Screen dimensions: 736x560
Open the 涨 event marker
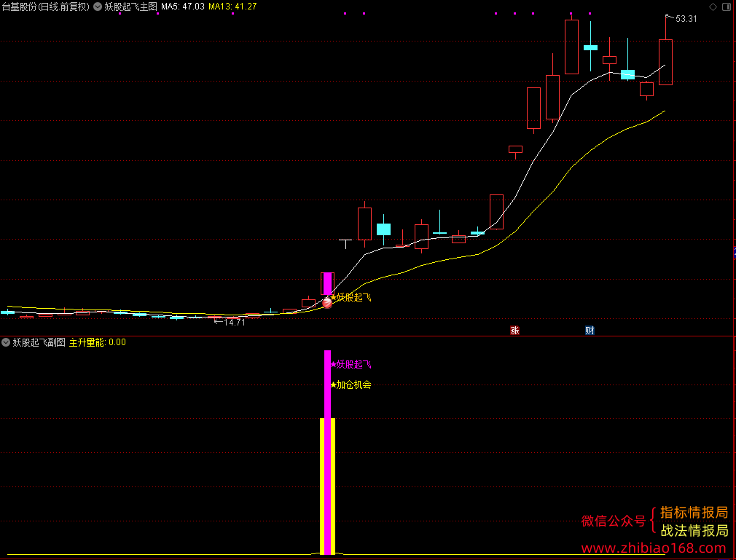pyautogui.click(x=514, y=330)
